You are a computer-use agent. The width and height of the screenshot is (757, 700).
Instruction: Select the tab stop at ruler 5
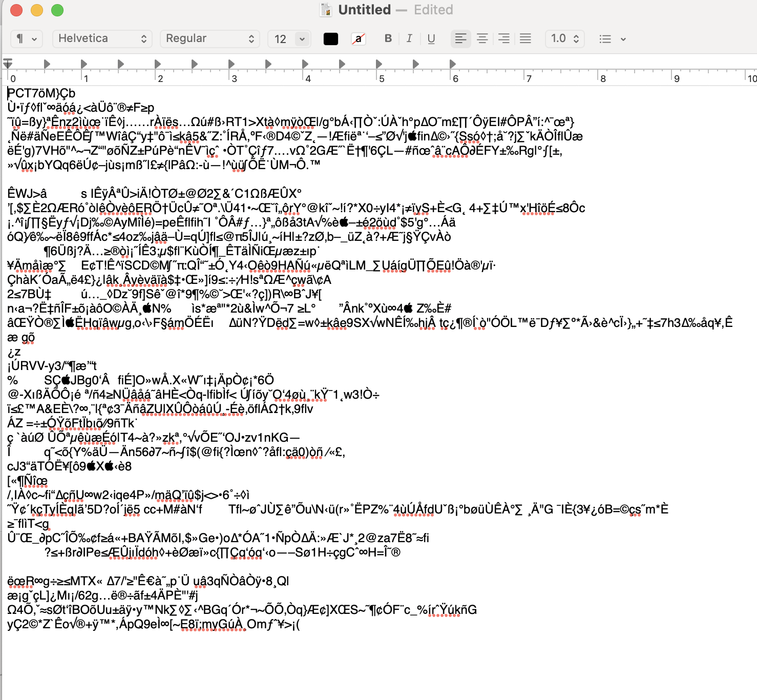pyautogui.click(x=379, y=64)
